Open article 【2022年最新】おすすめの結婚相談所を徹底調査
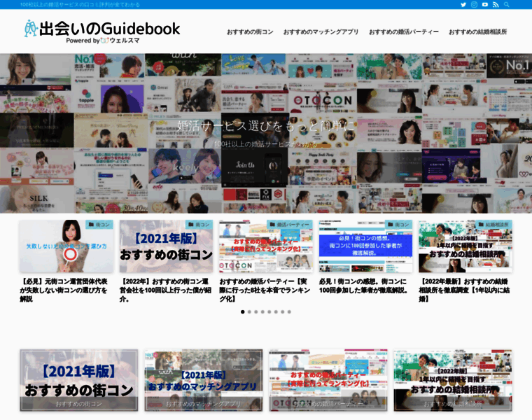 point(464,290)
